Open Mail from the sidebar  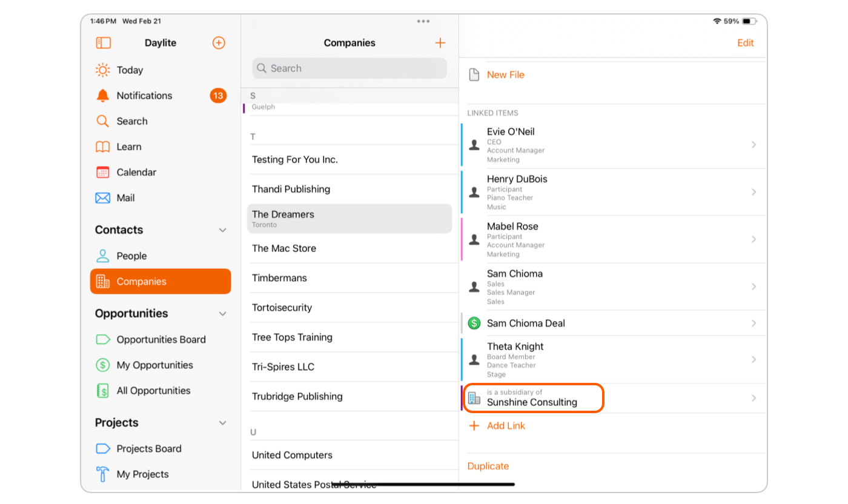[125, 198]
